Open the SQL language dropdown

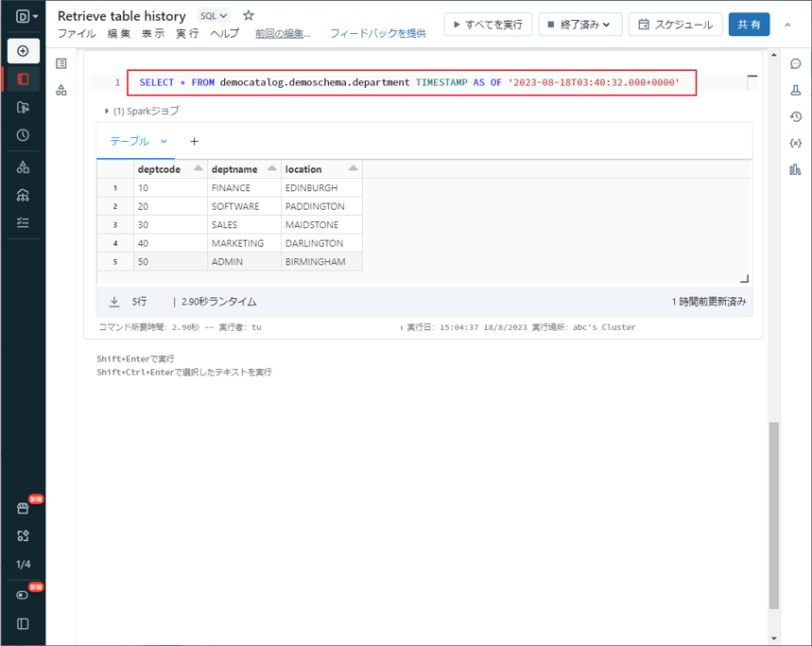214,16
